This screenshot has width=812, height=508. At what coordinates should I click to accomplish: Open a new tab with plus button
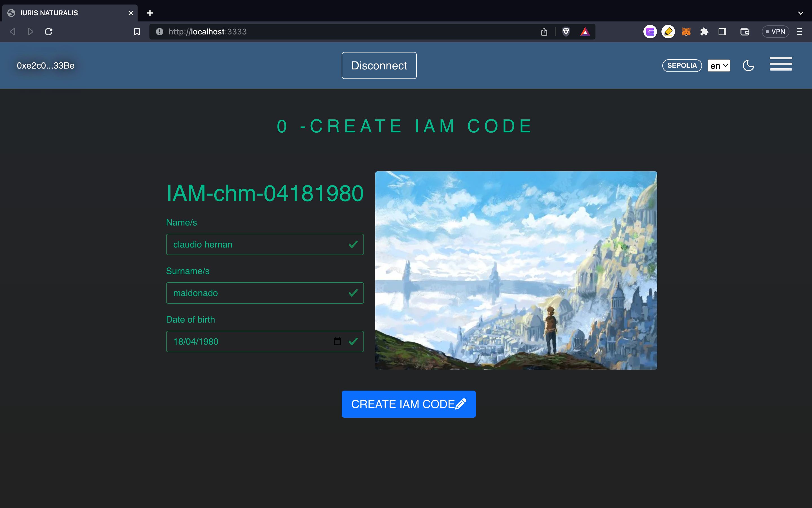[150, 13]
